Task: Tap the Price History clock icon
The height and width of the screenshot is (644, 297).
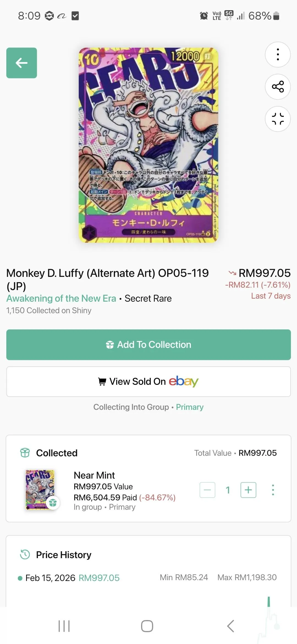Action: click(x=25, y=555)
